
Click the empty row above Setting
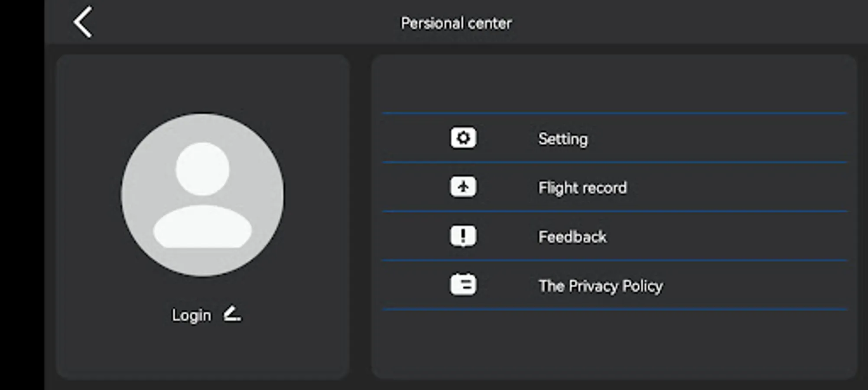tap(614, 84)
